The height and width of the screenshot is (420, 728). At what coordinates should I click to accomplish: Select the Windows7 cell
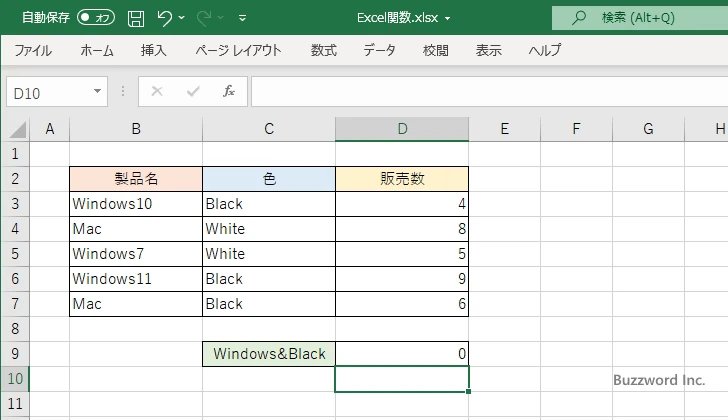point(136,254)
